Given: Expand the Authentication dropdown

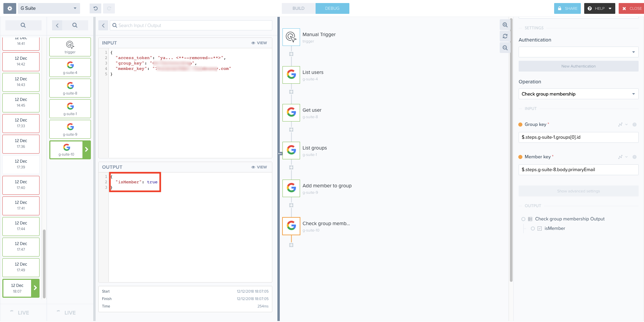Looking at the screenshot, I should coord(578,52).
